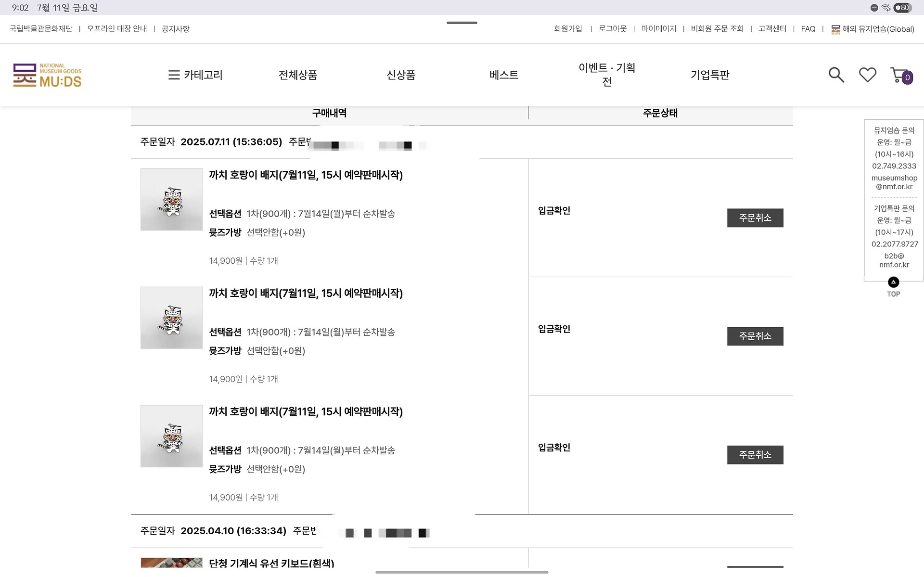Open the 마이페이지 link
This screenshot has height=577, width=924.
pos(658,29)
